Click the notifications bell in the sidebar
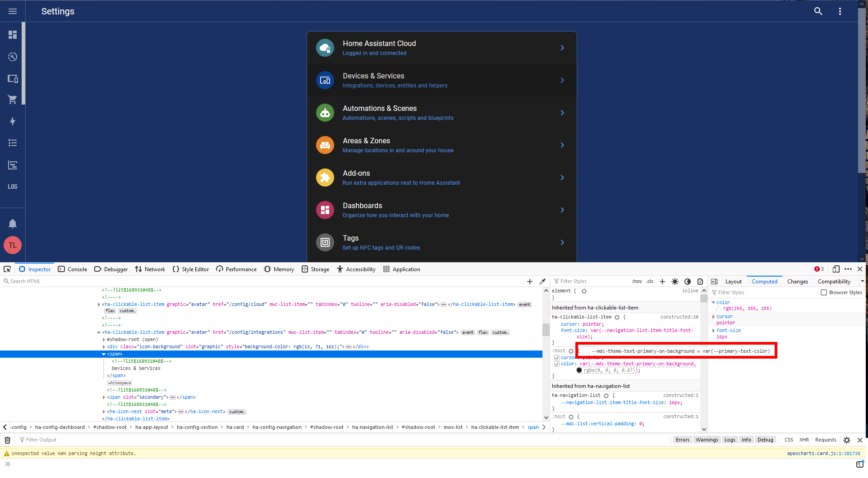The height and width of the screenshot is (478, 868). [13, 223]
